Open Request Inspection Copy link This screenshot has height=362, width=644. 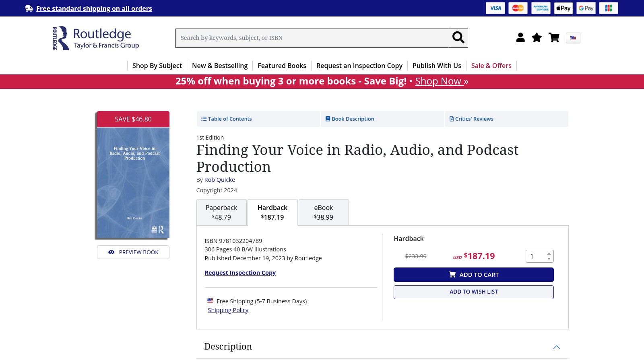click(240, 273)
